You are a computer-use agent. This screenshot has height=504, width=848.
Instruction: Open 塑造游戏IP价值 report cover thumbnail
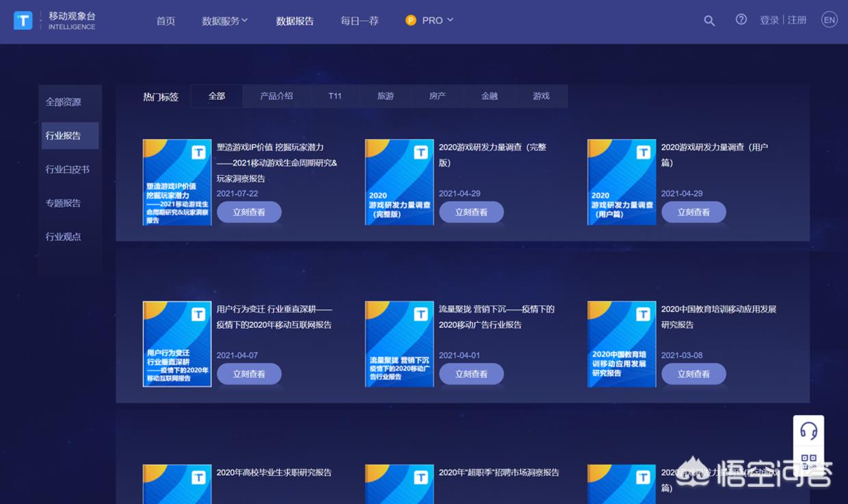[x=177, y=182]
